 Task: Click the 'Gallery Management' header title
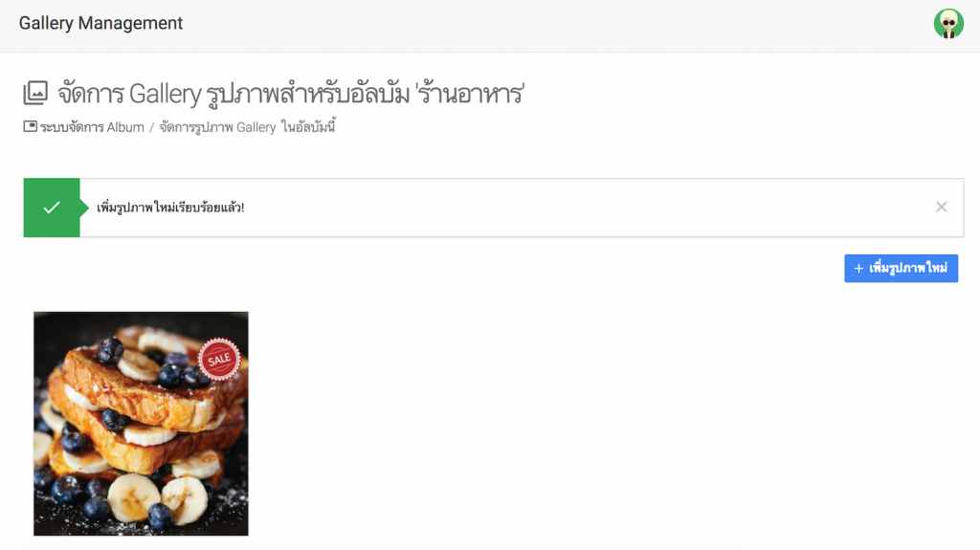point(100,23)
